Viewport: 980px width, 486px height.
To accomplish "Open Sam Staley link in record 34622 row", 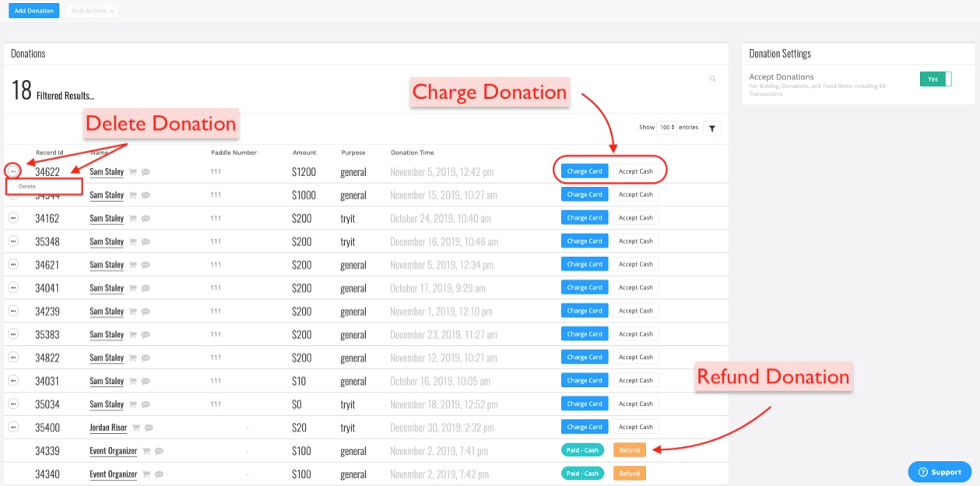I will pyautogui.click(x=107, y=171).
